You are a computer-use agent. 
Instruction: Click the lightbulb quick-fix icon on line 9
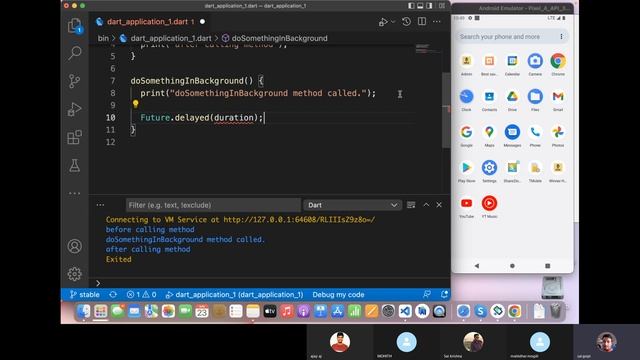pos(136,104)
